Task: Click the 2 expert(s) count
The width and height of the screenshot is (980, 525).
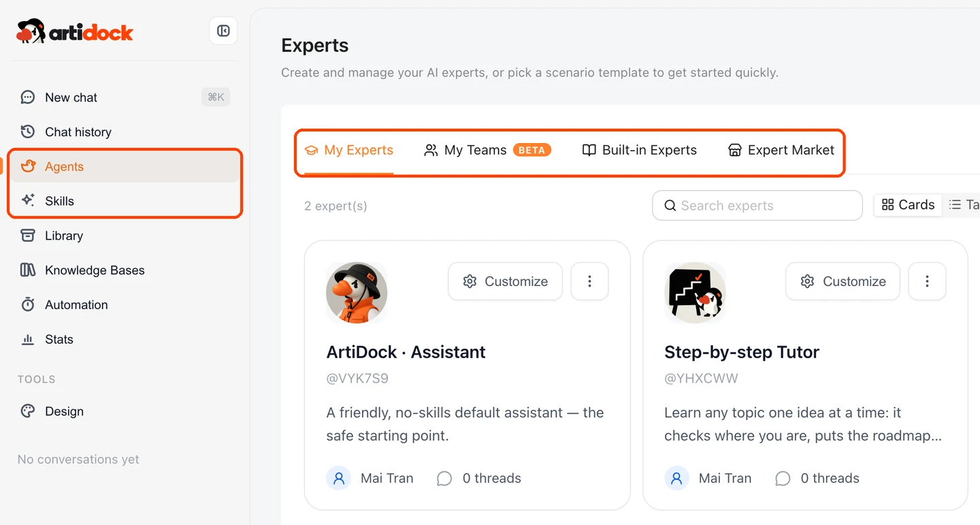Action: tap(336, 206)
